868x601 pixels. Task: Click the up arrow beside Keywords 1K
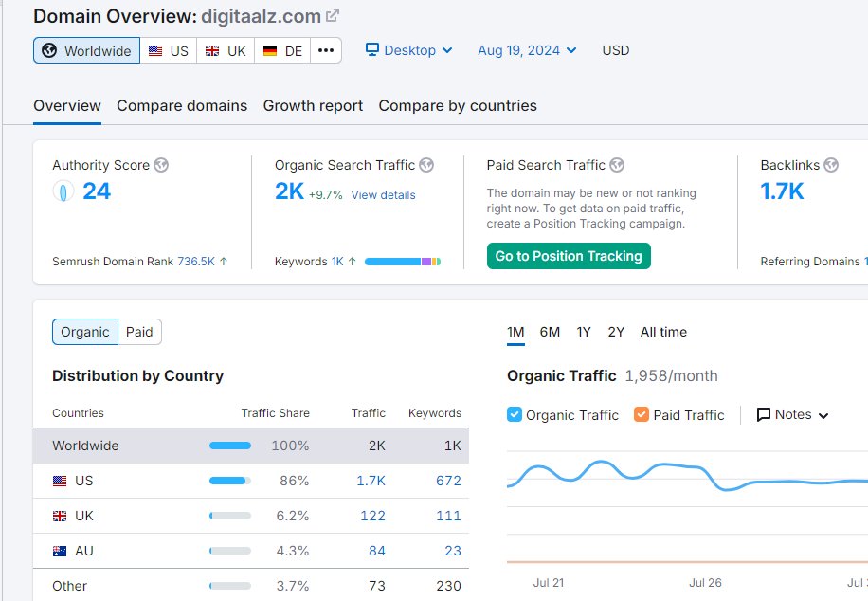click(x=352, y=262)
